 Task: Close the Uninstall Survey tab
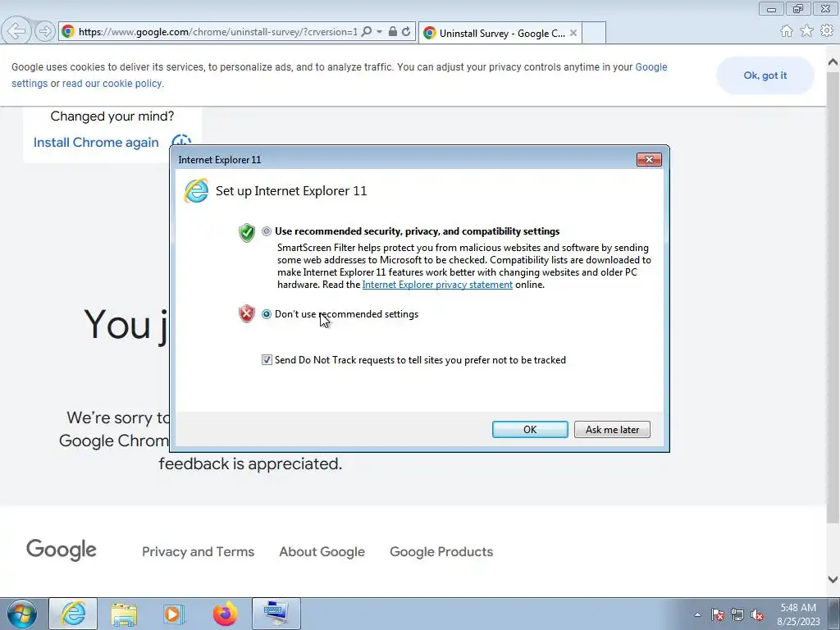coord(573,33)
